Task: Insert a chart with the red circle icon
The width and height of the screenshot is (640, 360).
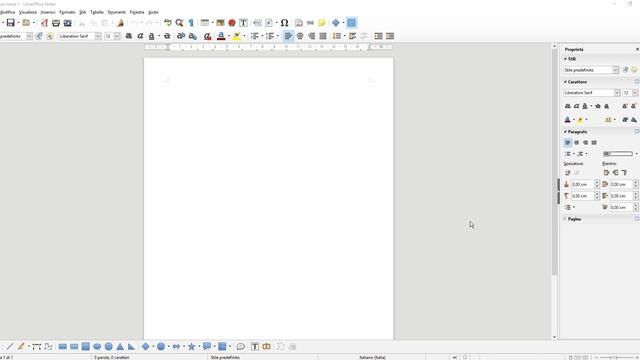Action: 232,23
